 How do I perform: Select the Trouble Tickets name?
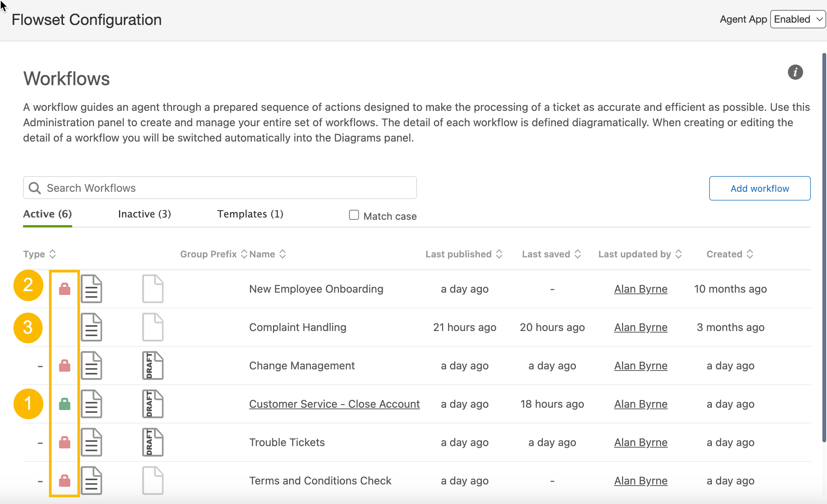tap(287, 442)
